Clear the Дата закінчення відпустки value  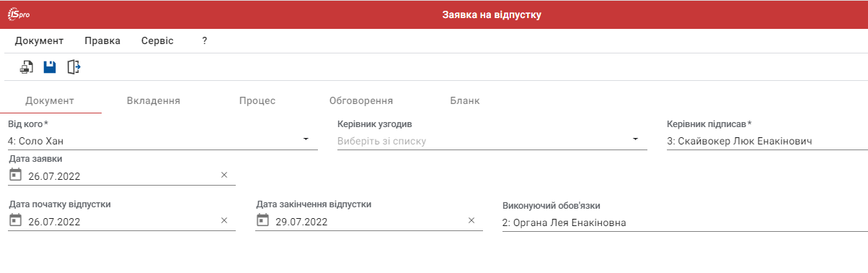(x=471, y=220)
